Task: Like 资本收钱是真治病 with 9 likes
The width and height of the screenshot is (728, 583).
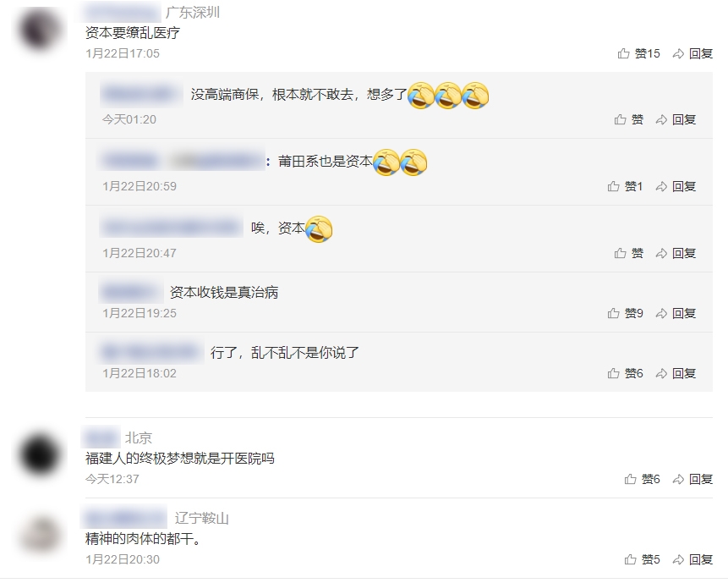Action: [x=625, y=313]
